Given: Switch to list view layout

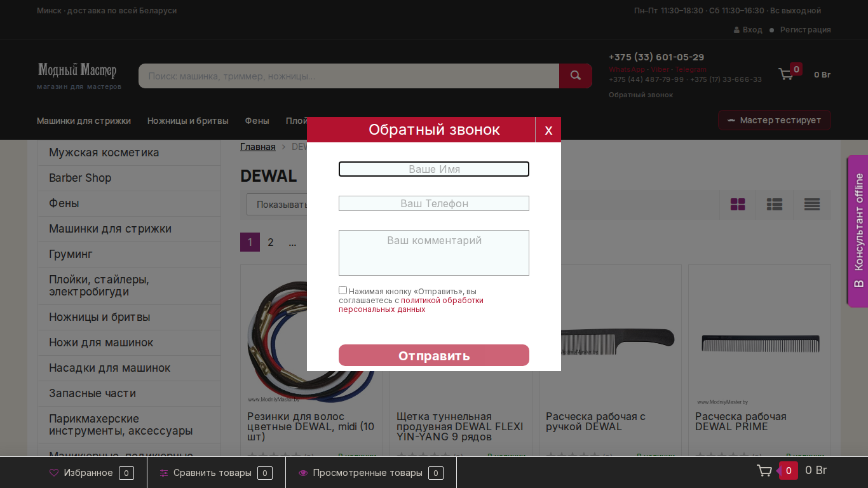Looking at the screenshot, I should click(x=775, y=205).
